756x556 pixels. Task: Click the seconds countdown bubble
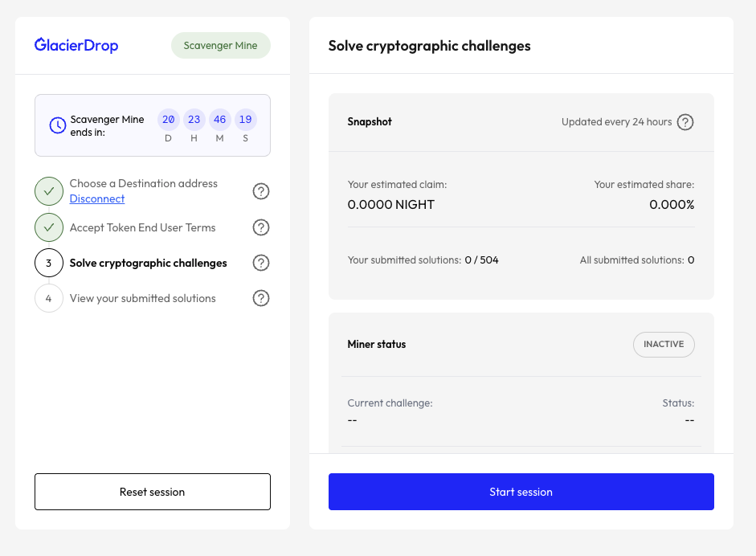245,120
